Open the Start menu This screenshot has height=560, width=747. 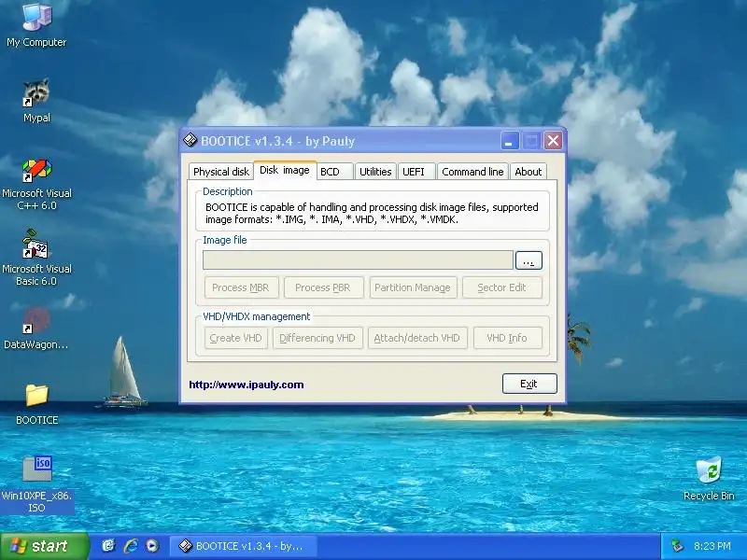click(x=44, y=546)
